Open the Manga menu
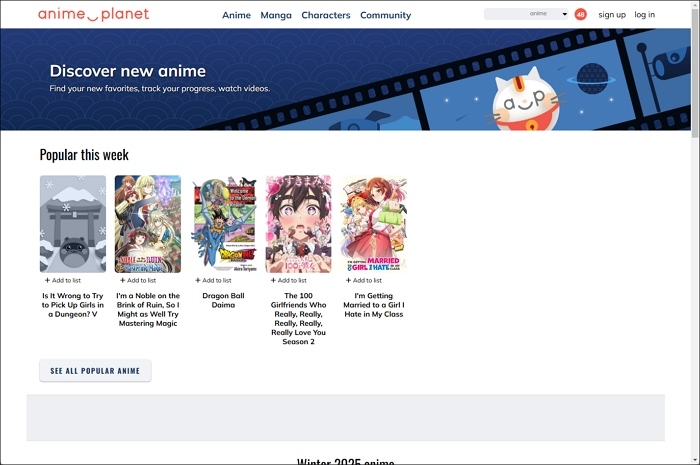 coord(276,15)
